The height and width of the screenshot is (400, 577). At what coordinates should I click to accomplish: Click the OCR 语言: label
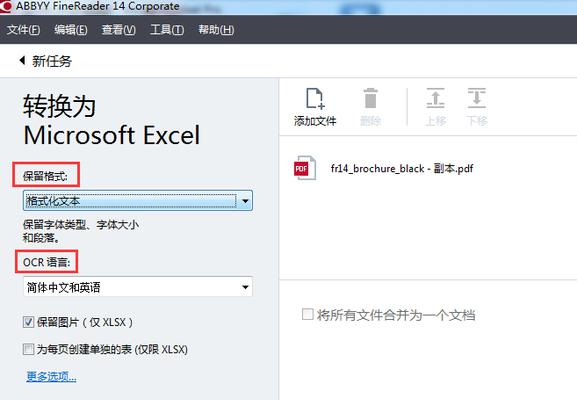pyautogui.click(x=46, y=262)
